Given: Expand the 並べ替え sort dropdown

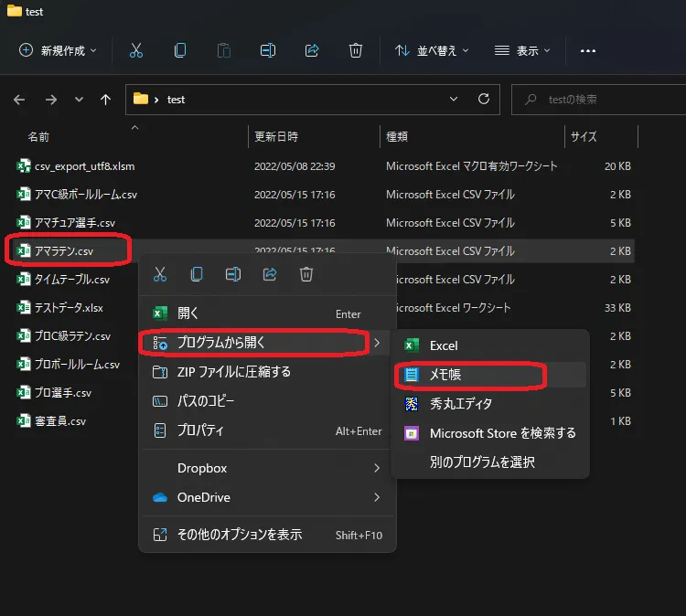Looking at the screenshot, I should 432,51.
